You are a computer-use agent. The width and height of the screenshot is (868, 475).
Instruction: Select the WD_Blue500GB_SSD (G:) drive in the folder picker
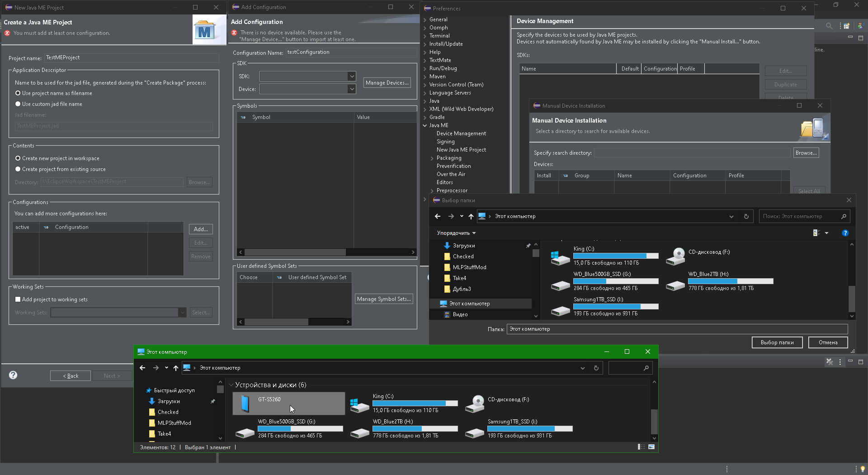point(605,281)
